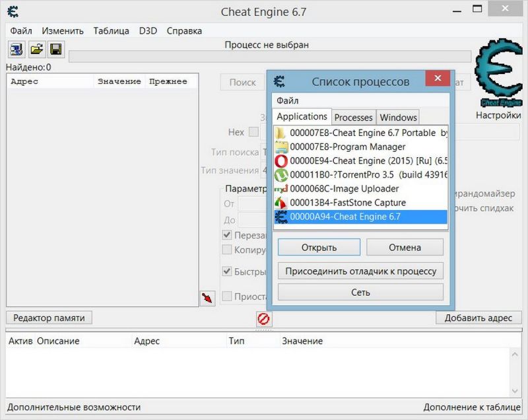Toggle the Перезап... checkbox
Screen dimensions: 528x420
pyautogui.click(x=227, y=234)
